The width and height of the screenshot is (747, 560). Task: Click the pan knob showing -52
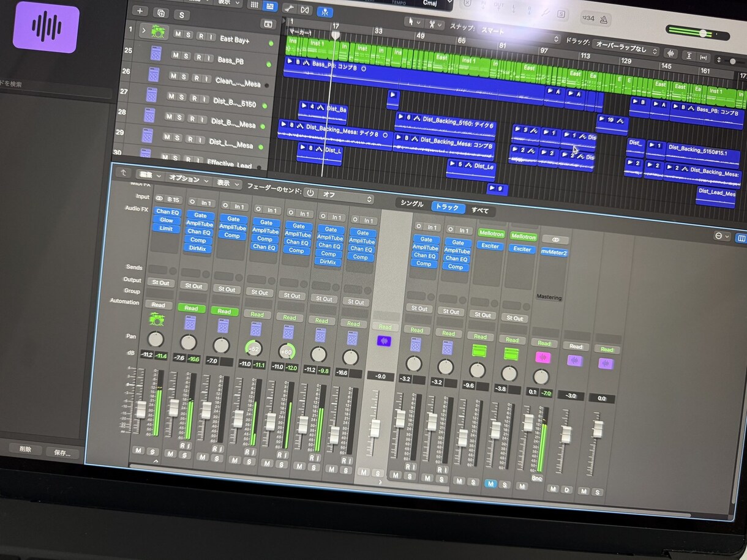click(253, 349)
